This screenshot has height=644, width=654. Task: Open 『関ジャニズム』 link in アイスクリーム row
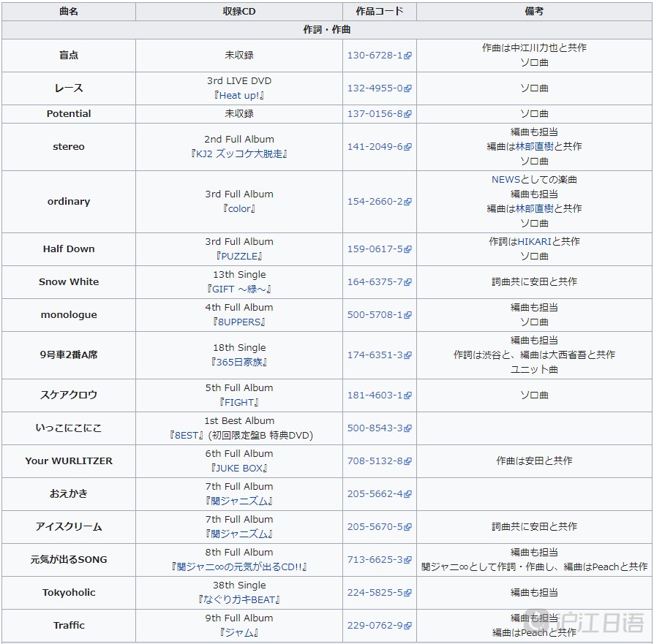pyautogui.click(x=239, y=534)
